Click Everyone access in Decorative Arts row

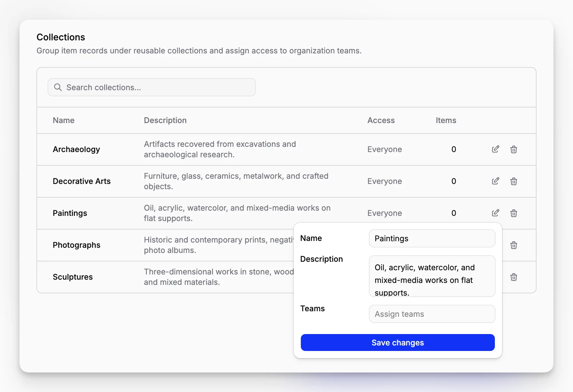click(384, 181)
